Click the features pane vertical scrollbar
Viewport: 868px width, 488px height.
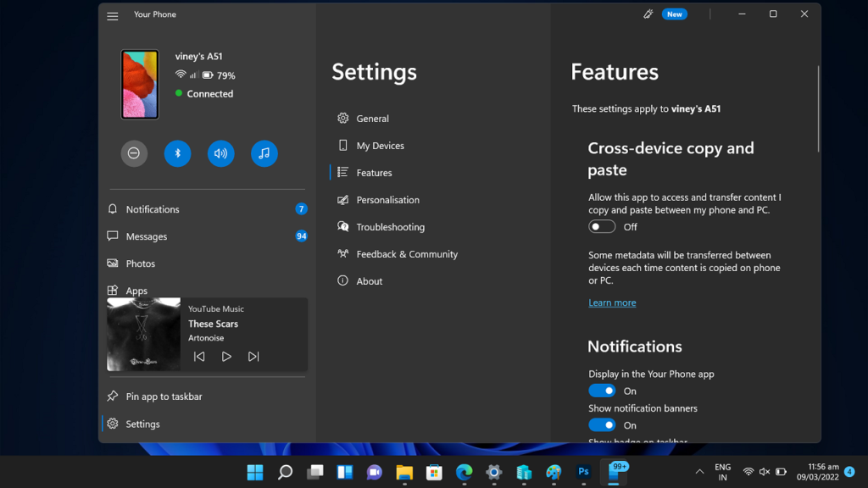(x=818, y=108)
